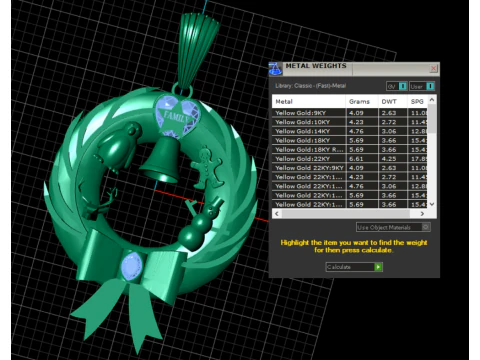This screenshot has width=480, height=360.
Task: Select the penguin figure on wreath
Action: (x=117, y=148)
